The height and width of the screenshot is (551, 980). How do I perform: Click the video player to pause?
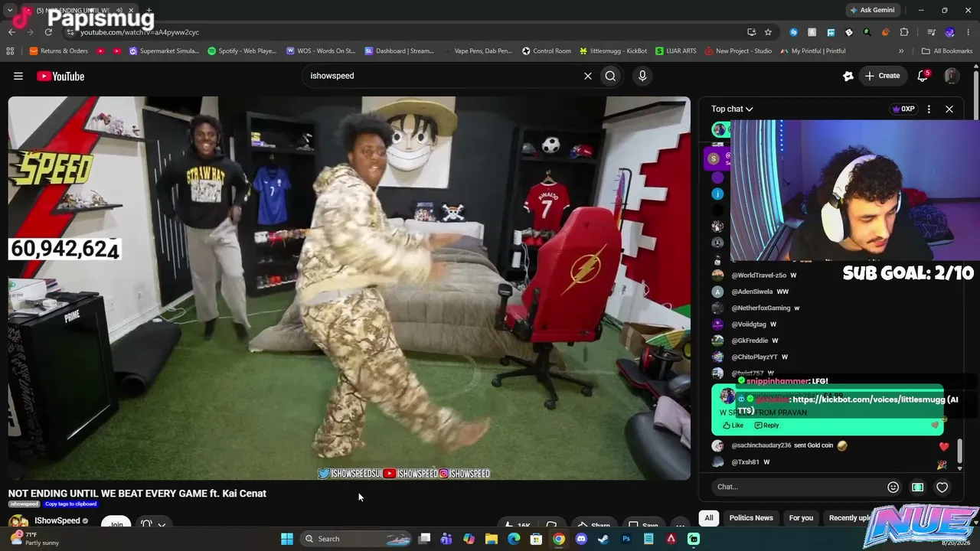pos(349,288)
